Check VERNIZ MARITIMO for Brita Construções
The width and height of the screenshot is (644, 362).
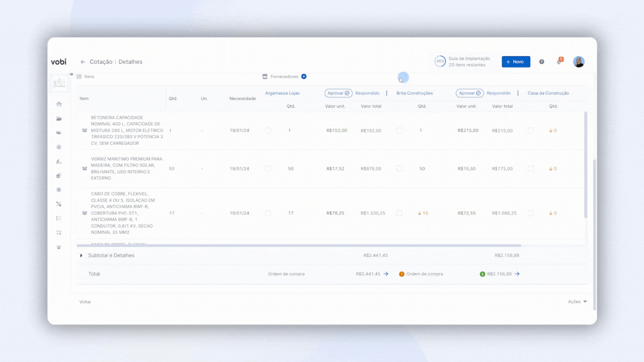399,168
